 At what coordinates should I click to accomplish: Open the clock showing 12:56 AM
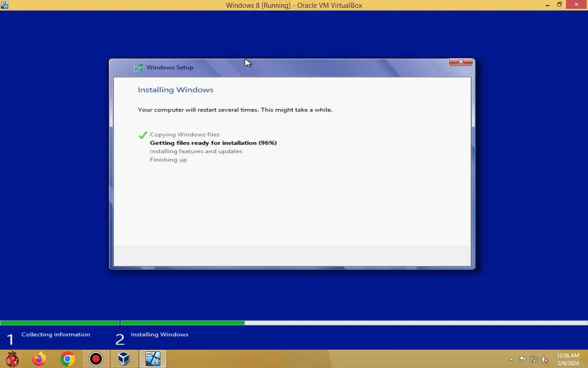point(568,359)
